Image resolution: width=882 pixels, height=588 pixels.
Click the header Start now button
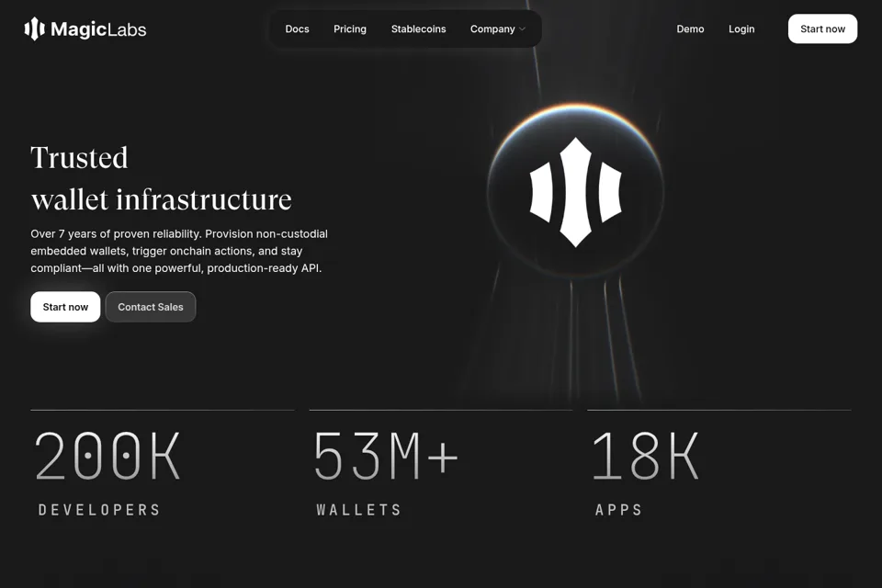tap(822, 28)
